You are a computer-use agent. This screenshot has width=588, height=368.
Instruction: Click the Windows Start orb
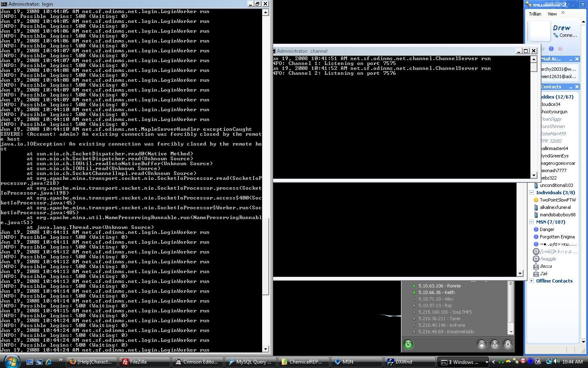click(11, 361)
